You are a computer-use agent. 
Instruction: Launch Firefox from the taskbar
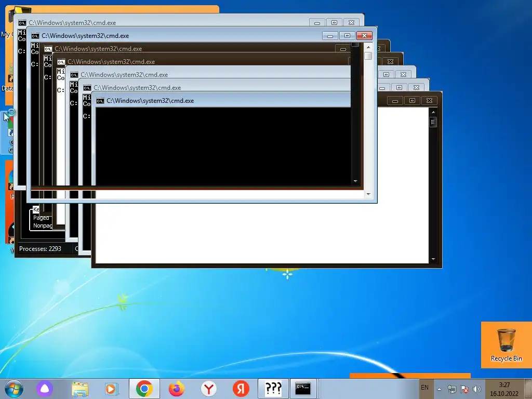tap(177, 389)
